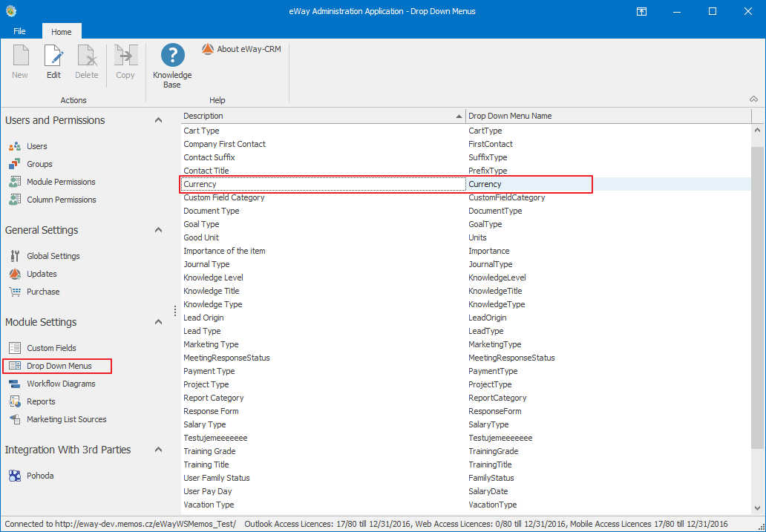766x532 pixels.
Task: Collapse the Users and Permissions group
Action: tap(158, 120)
